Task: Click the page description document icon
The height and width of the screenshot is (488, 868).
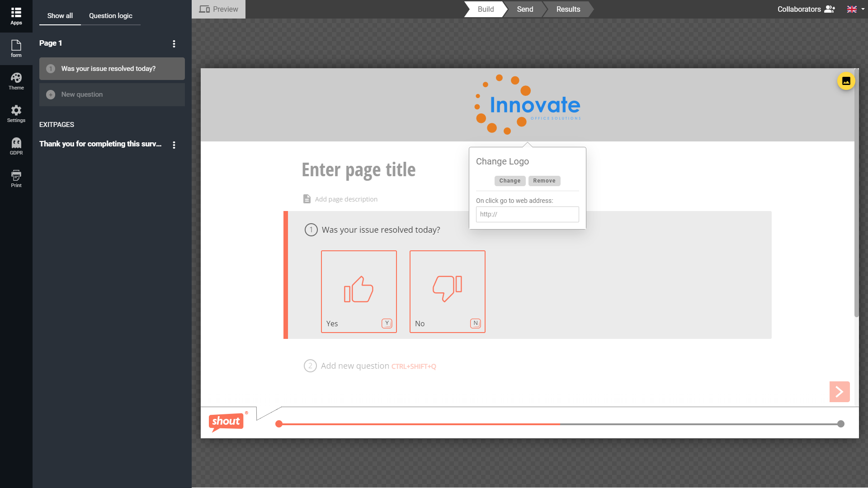Action: (307, 199)
